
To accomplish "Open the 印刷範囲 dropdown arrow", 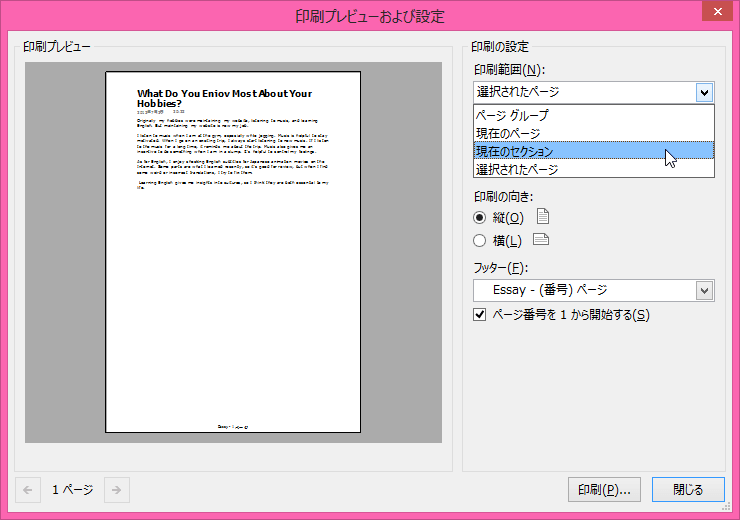I will pyautogui.click(x=704, y=92).
